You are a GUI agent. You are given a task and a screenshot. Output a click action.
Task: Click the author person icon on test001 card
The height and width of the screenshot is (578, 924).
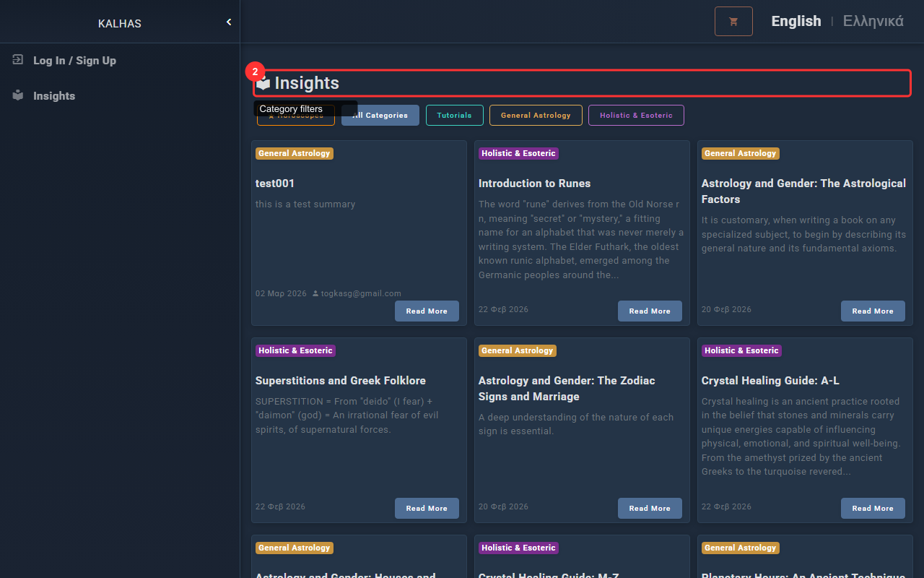(x=315, y=293)
